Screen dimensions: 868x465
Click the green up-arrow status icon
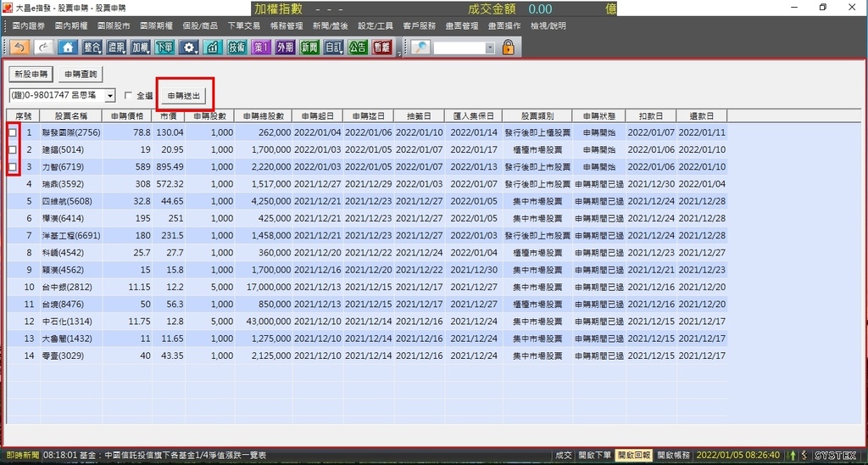(793, 455)
